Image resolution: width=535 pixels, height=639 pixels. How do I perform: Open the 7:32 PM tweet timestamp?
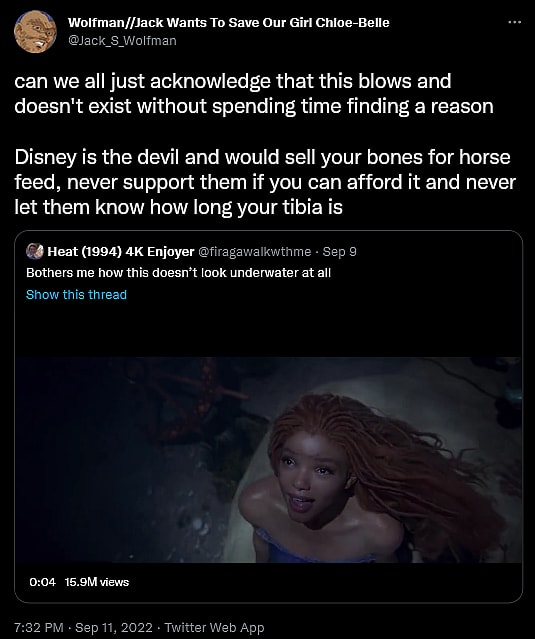tap(38, 627)
